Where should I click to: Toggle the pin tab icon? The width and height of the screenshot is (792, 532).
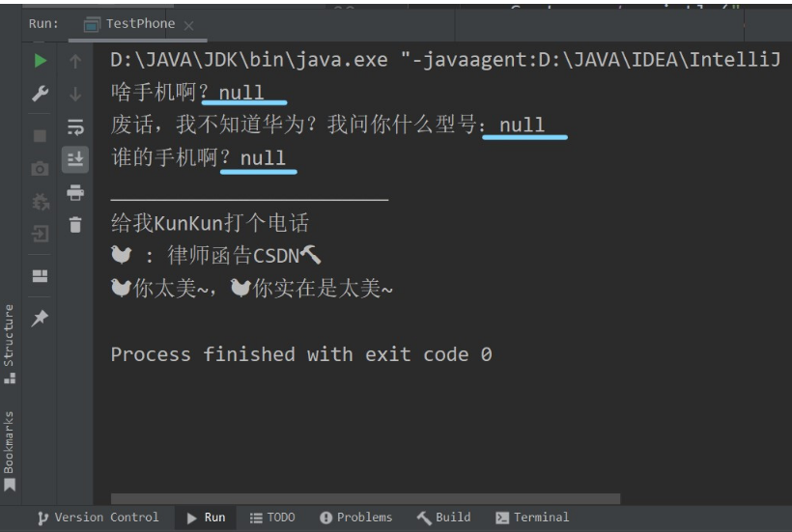coord(40,318)
